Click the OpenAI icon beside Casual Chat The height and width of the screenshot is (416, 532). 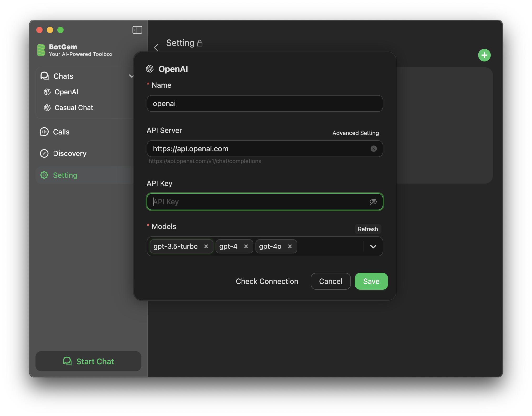click(x=47, y=108)
